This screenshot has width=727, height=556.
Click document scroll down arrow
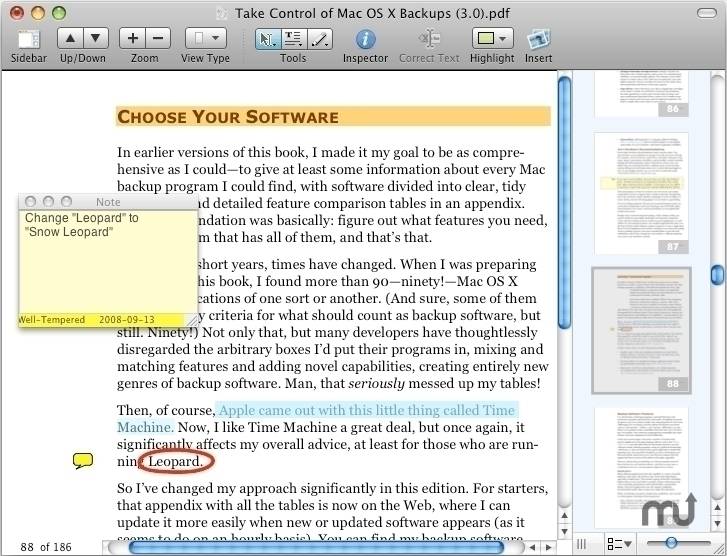564,531
